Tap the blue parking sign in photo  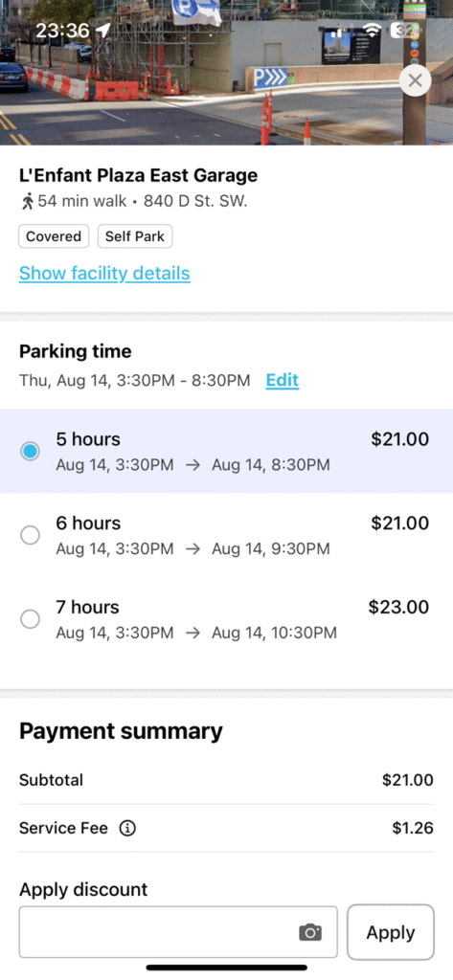270,78
